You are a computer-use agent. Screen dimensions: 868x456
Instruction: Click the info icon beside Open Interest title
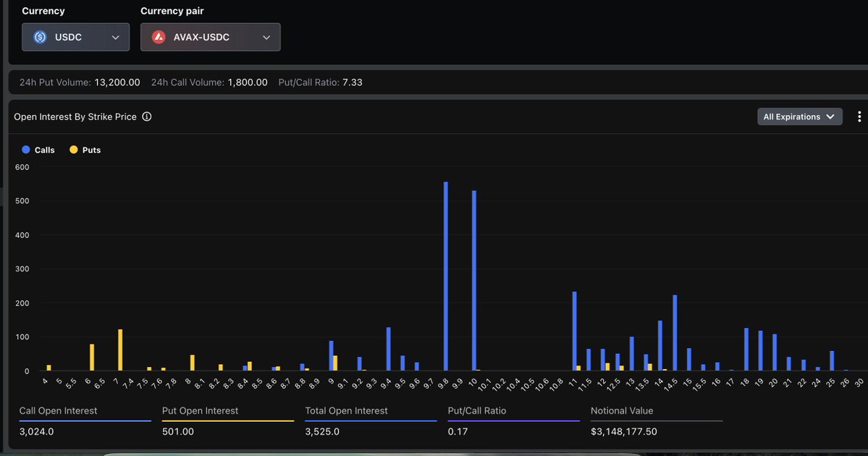point(147,117)
